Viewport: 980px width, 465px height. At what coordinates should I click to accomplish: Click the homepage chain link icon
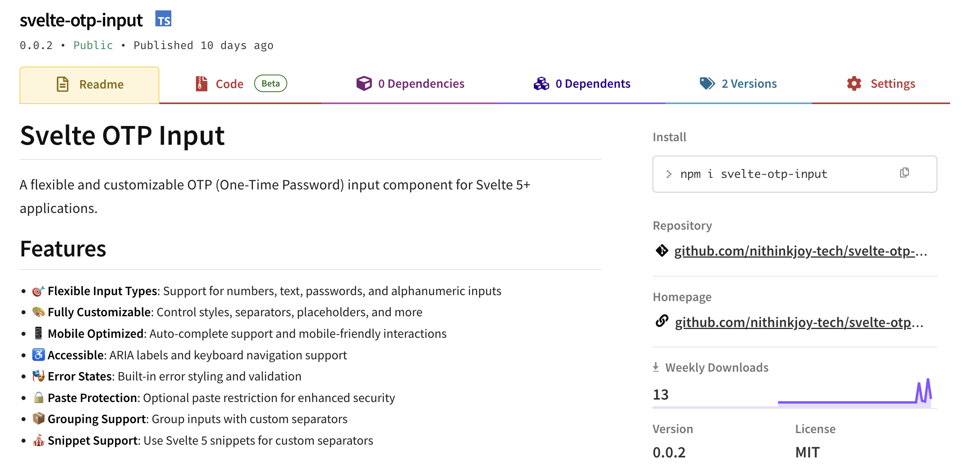(662, 321)
